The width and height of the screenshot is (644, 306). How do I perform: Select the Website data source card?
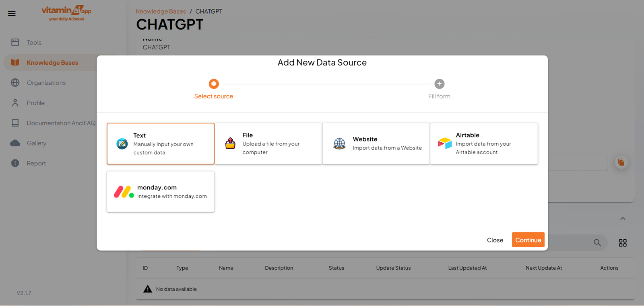(376, 144)
